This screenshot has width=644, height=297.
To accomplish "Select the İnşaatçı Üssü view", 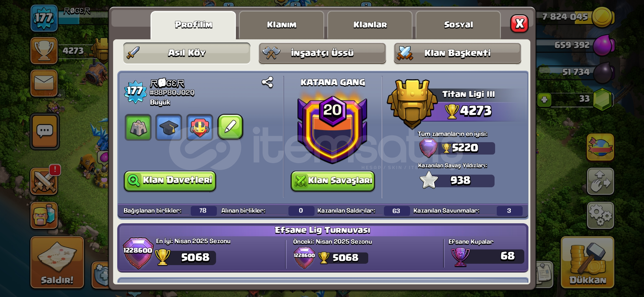I will point(322,53).
